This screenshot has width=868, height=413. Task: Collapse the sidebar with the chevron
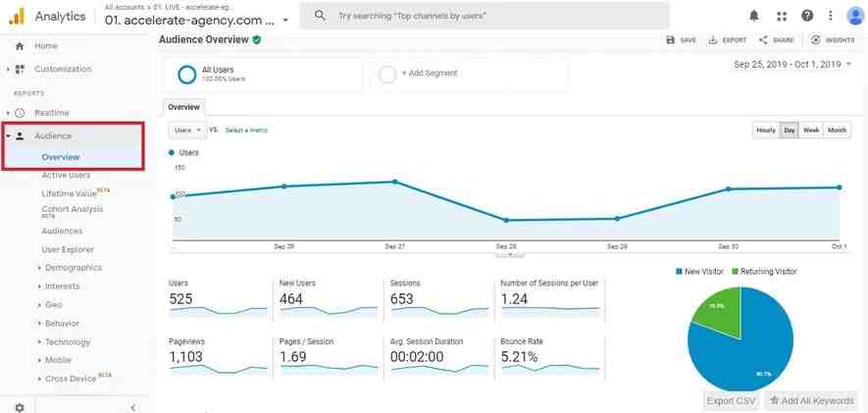coord(133,407)
